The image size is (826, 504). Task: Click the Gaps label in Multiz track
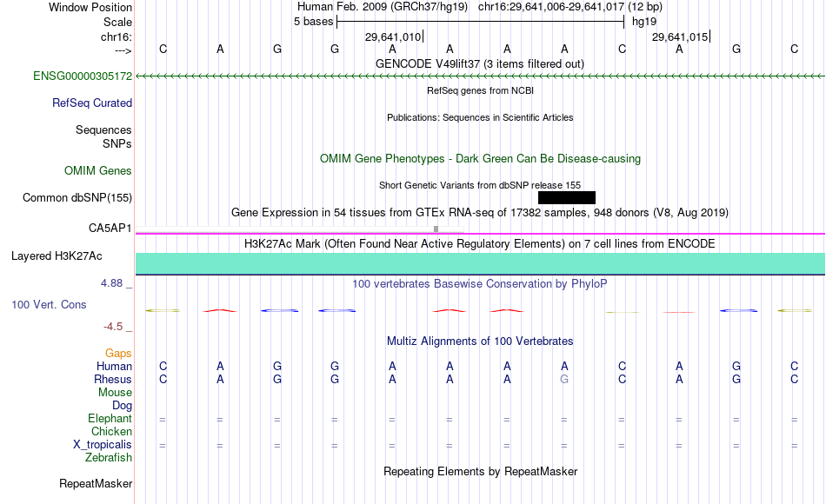click(118, 353)
